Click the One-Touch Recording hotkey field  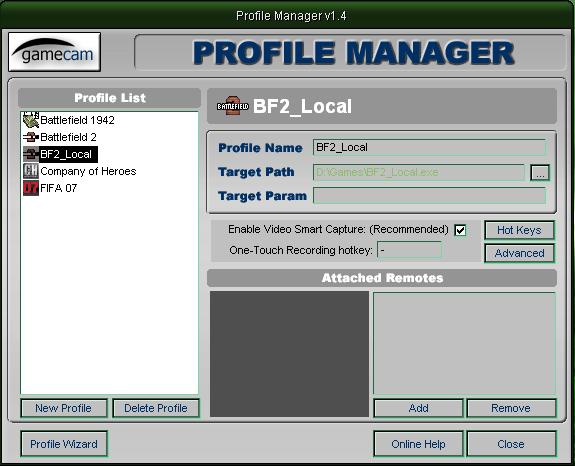coord(409,250)
